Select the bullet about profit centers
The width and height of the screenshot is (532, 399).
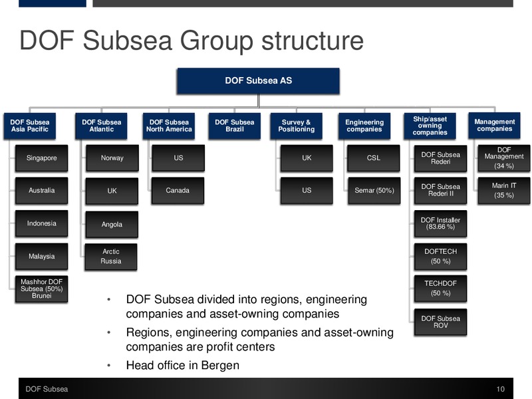point(259,339)
